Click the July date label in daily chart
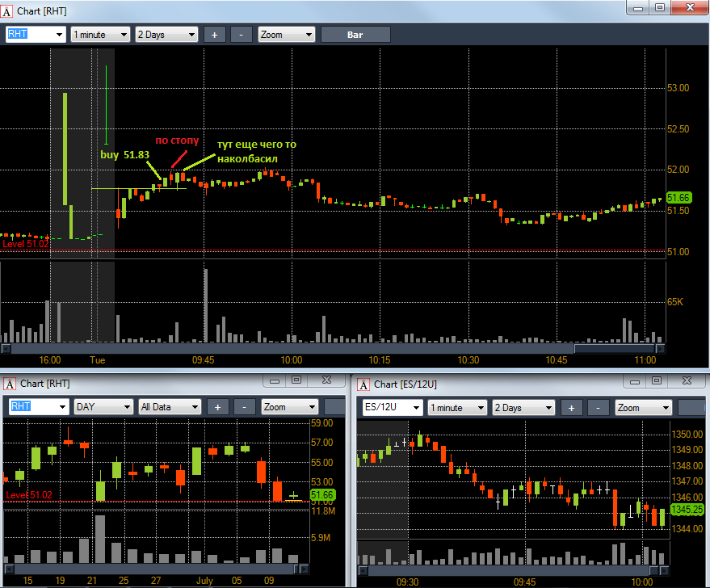 coord(204,580)
